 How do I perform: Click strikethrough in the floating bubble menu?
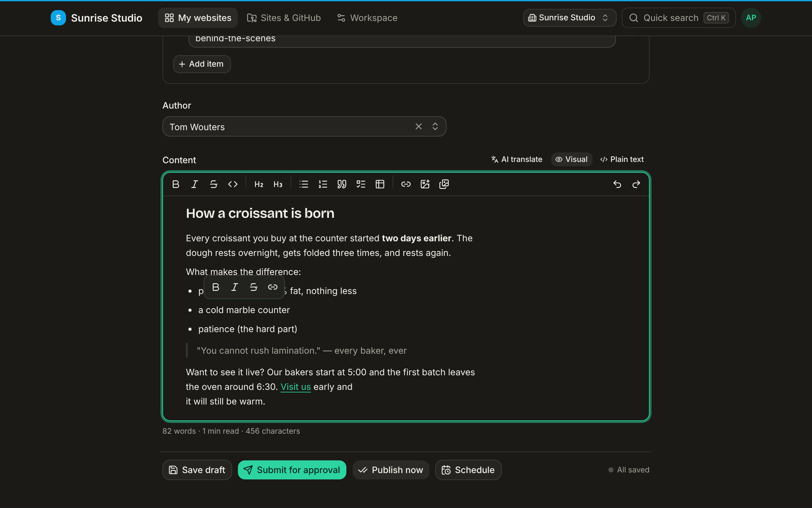click(254, 287)
